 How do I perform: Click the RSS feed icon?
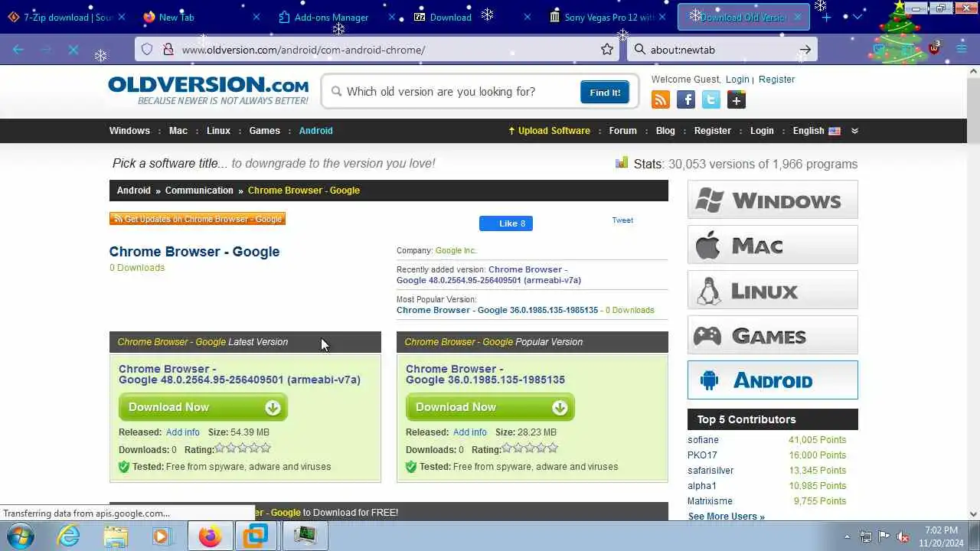coord(660,99)
